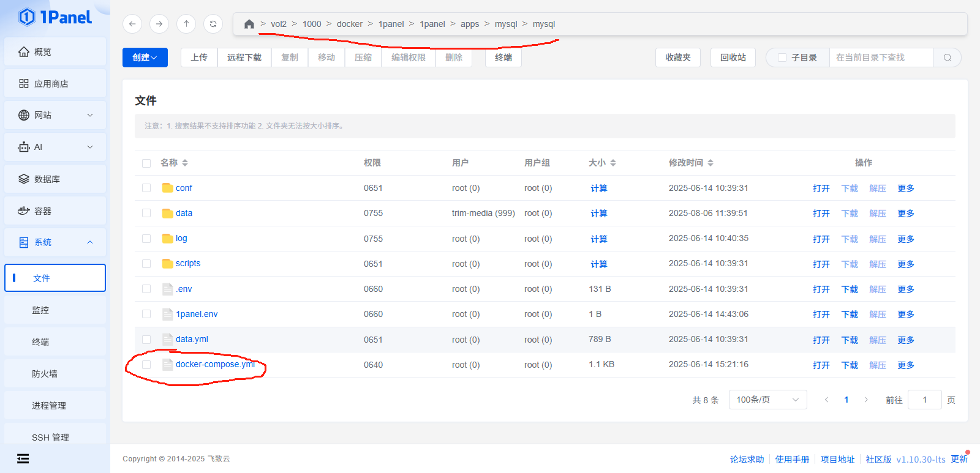Open 更多 menu for conf row
Image resolution: width=980 pixels, height=473 pixels.
[x=906, y=188]
